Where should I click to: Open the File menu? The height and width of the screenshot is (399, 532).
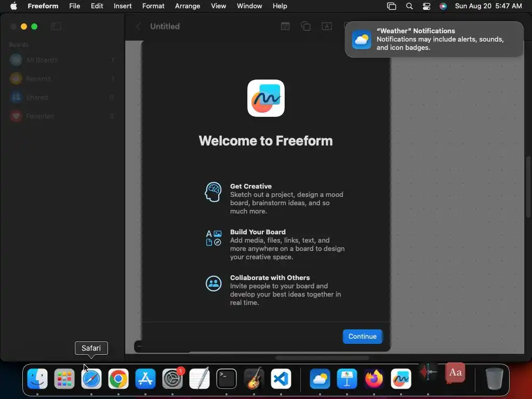point(75,6)
